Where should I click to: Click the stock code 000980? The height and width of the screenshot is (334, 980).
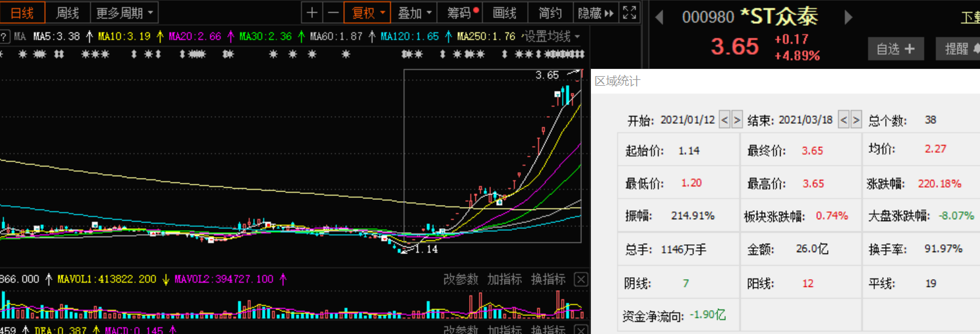[x=708, y=17]
